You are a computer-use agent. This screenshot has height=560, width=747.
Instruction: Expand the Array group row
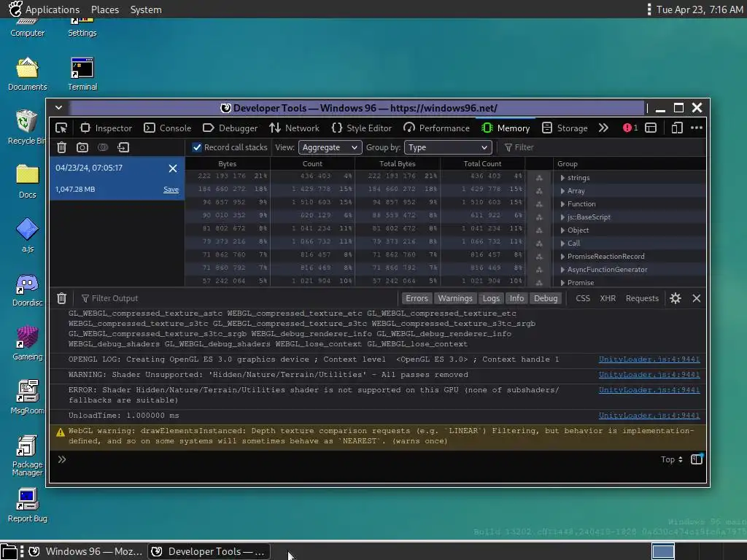(562, 191)
